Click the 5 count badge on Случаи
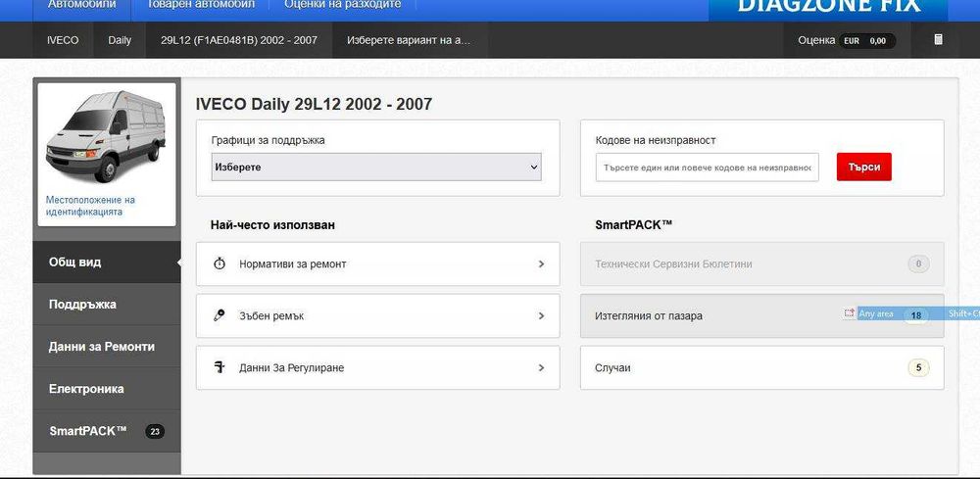Screen dimensions: 980x479 (917, 368)
